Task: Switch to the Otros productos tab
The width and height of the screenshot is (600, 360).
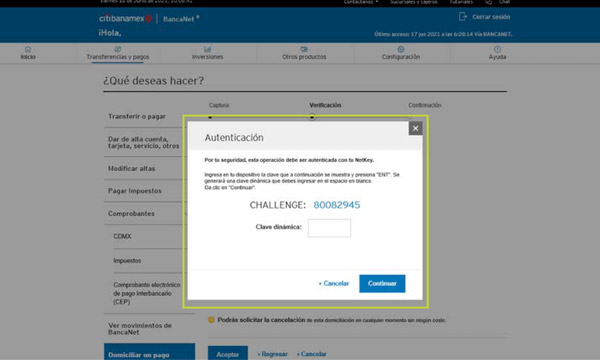Action: click(304, 57)
